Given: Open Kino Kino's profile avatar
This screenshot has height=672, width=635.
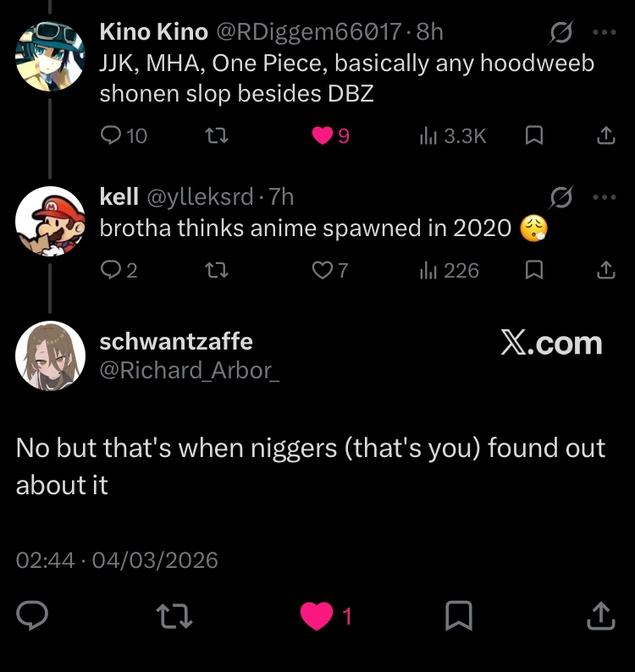Looking at the screenshot, I should 50,56.
